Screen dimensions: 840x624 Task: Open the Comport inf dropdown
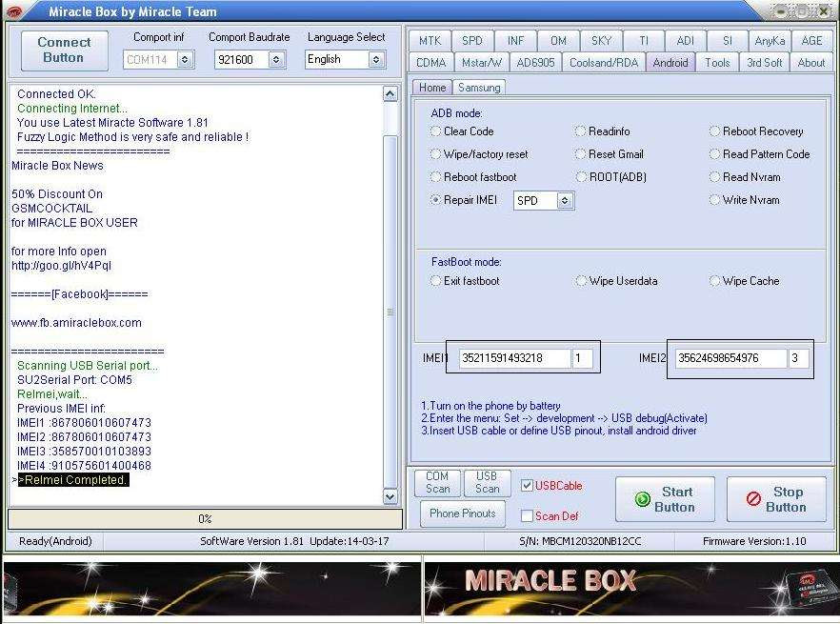(185, 59)
